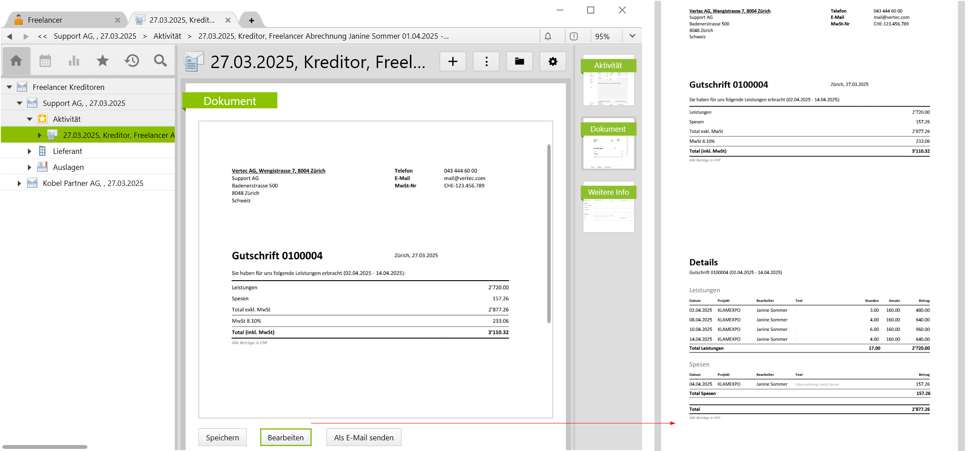Select the Auslagen tree item
980x451 pixels.
click(68, 167)
